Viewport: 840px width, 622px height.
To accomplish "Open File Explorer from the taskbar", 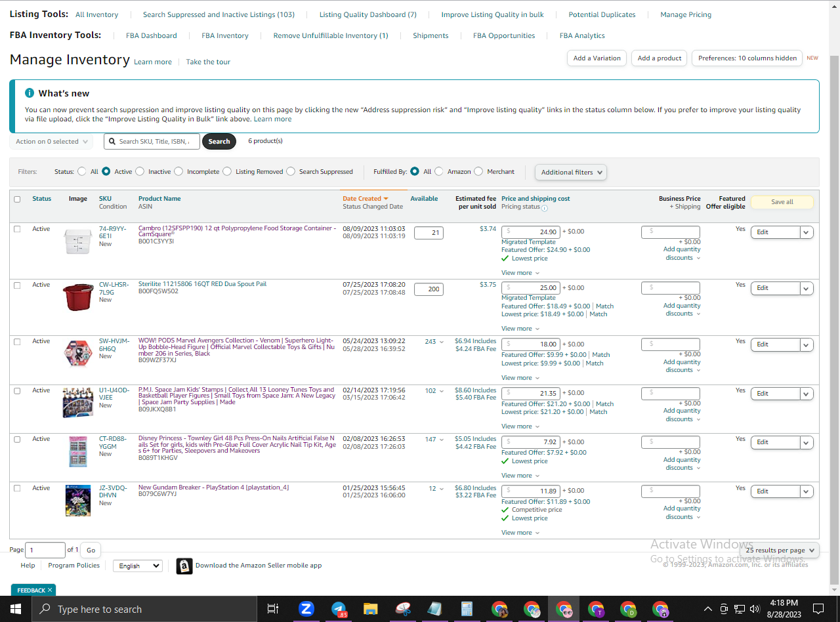I will pyautogui.click(x=371, y=609).
